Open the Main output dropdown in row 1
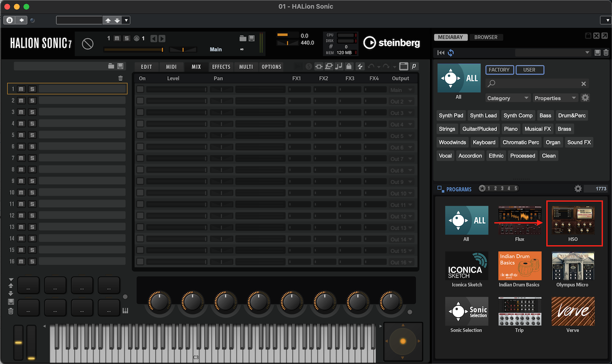The image size is (612, 364). tap(402, 90)
